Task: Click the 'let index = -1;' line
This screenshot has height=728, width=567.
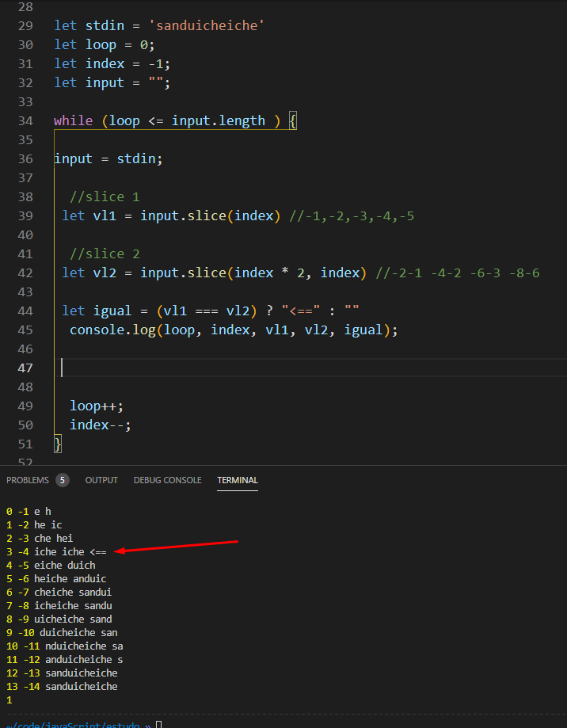Action: (112, 63)
